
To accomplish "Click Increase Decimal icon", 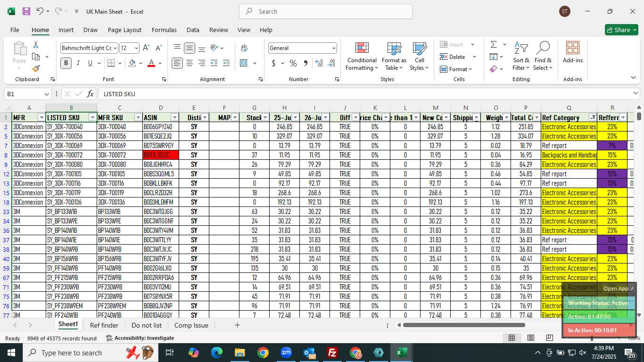I will click(x=319, y=63).
